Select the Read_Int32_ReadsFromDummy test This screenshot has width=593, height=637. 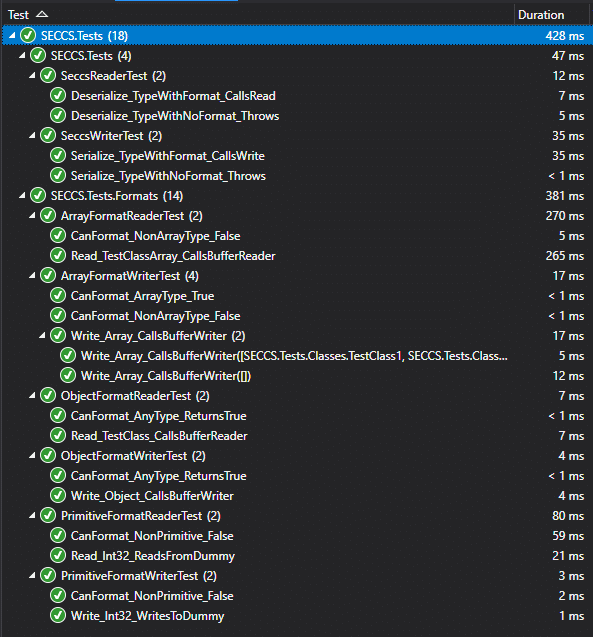[153, 556]
